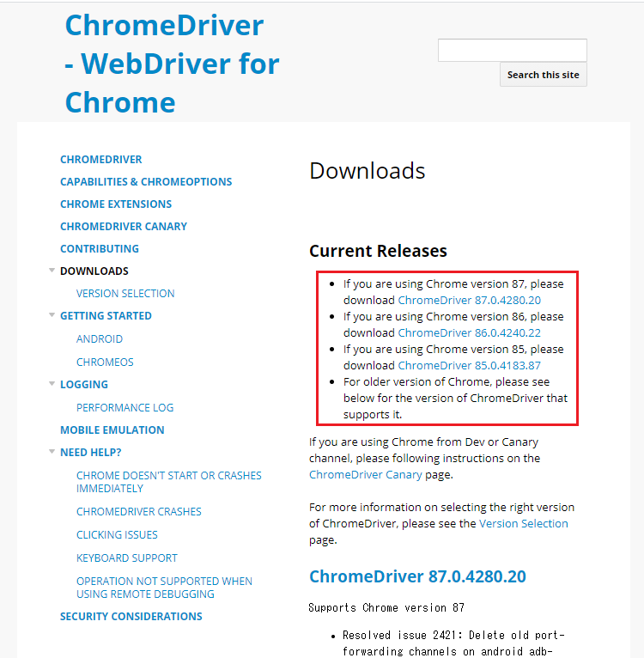Open the CHROMEDRIVER sidebar link
The width and height of the screenshot is (644, 658).
[x=101, y=160]
